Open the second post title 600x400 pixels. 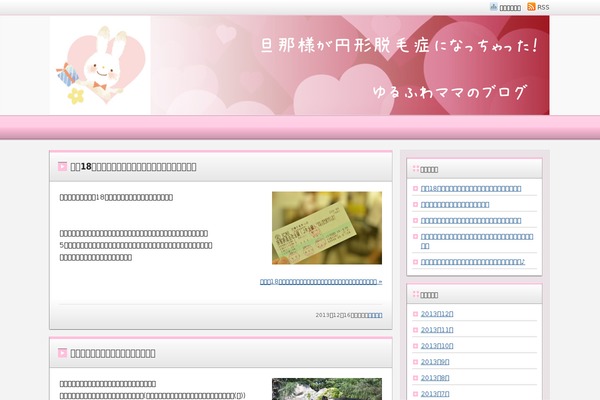point(113,353)
